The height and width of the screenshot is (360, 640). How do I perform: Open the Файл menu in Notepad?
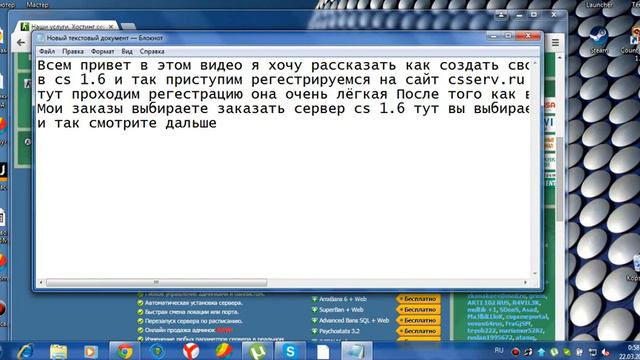click(x=47, y=51)
